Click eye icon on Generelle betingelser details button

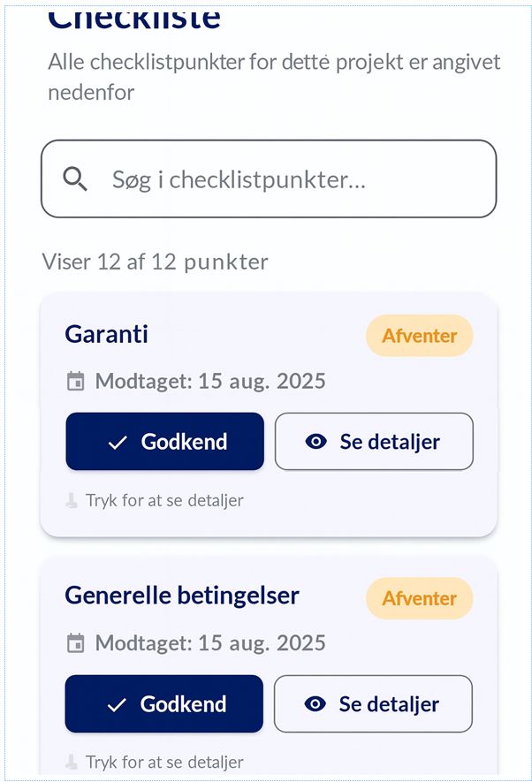[315, 704]
